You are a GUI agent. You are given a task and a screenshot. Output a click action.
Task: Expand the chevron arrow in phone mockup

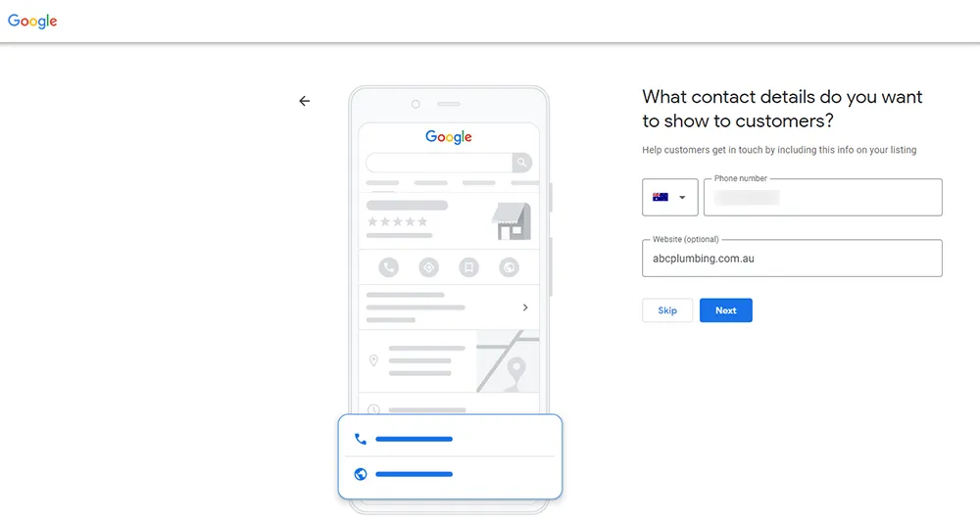pos(525,308)
